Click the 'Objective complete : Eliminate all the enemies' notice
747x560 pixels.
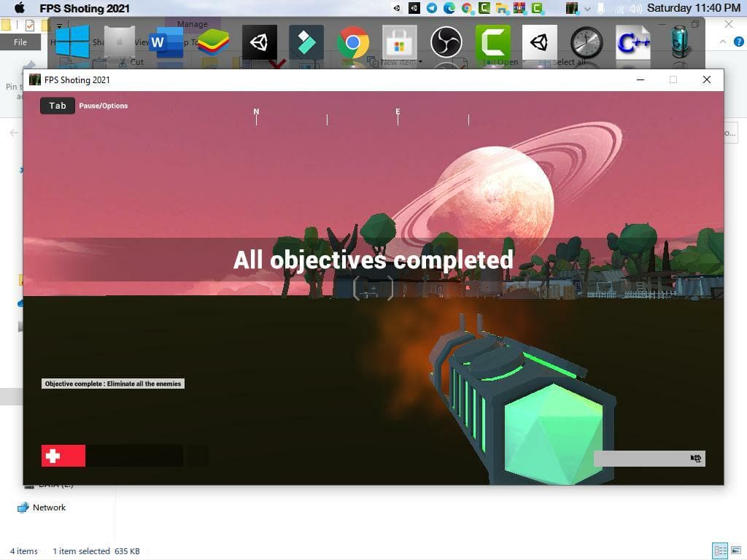click(113, 384)
